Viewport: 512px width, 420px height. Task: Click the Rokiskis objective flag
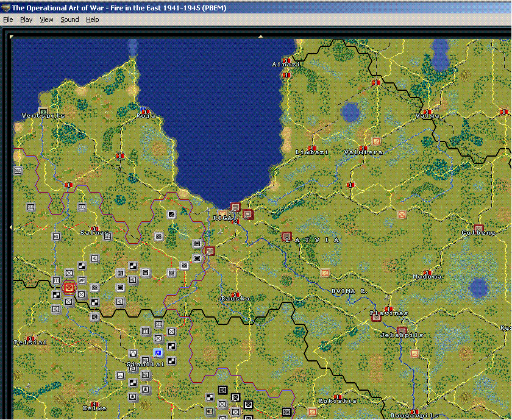(x=338, y=397)
